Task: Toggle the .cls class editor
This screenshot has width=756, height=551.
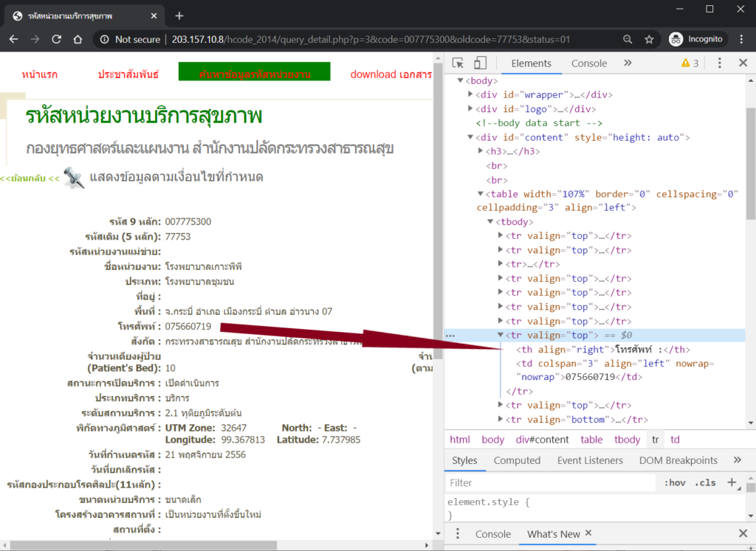Action: click(706, 483)
